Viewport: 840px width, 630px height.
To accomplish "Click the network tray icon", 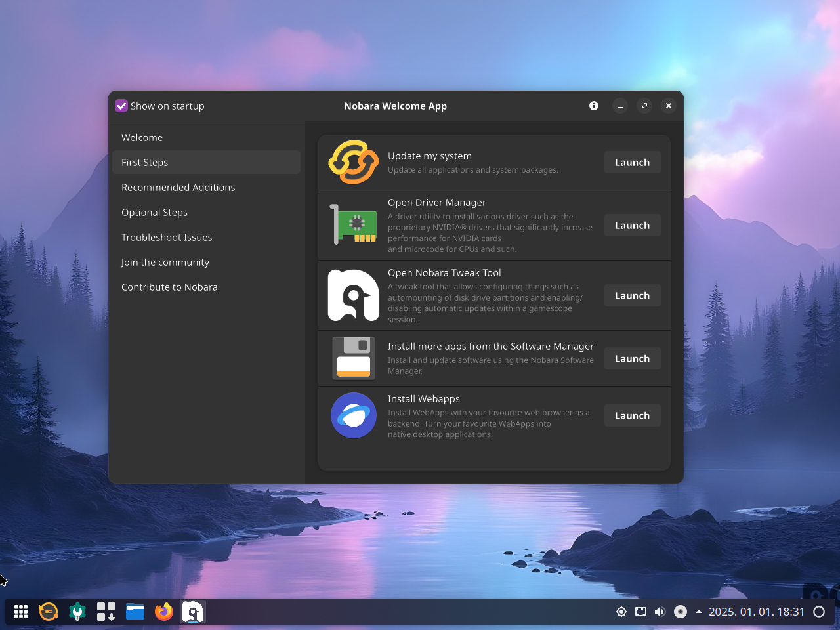I will [641, 612].
